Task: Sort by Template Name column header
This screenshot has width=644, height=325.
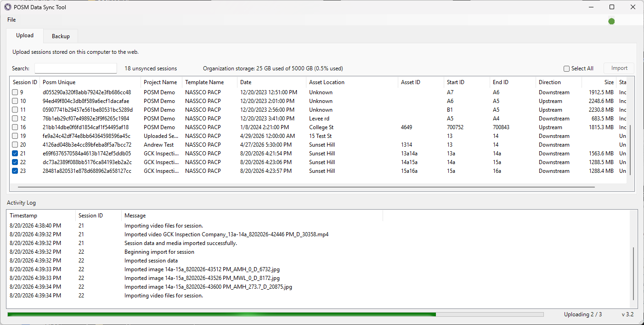Action: 209,82
